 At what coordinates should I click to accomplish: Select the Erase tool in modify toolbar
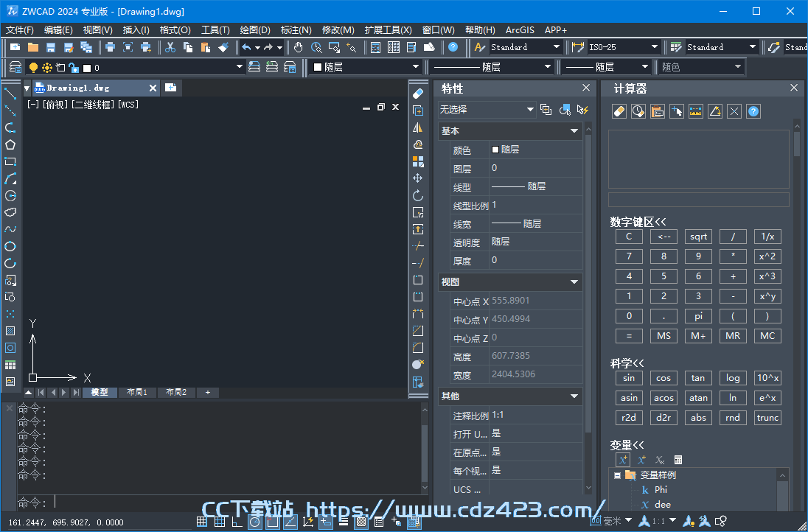click(418, 94)
